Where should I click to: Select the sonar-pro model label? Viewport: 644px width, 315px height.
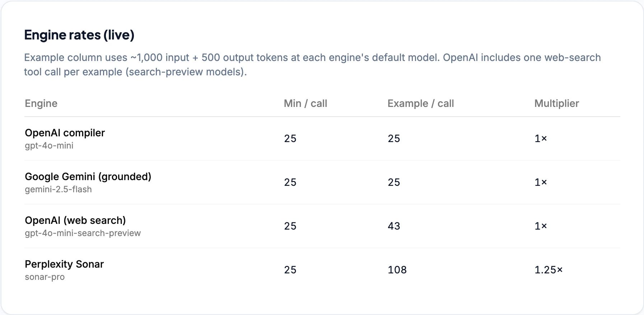pos(45,277)
